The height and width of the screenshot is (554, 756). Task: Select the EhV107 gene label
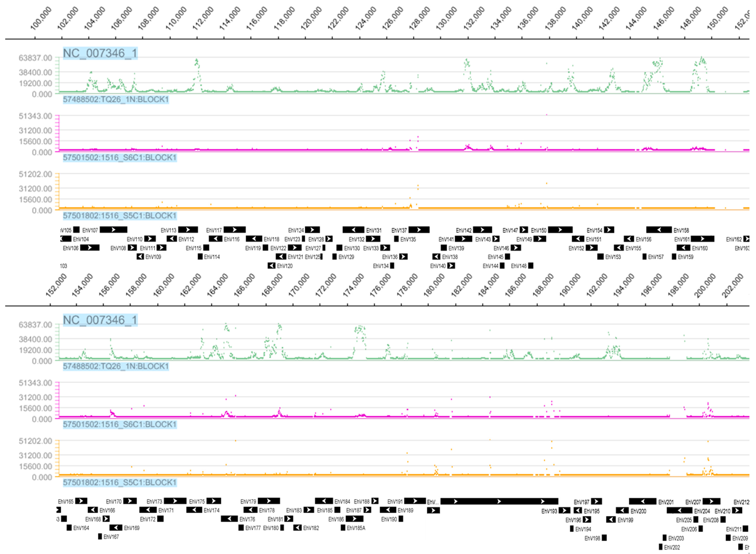(x=90, y=230)
